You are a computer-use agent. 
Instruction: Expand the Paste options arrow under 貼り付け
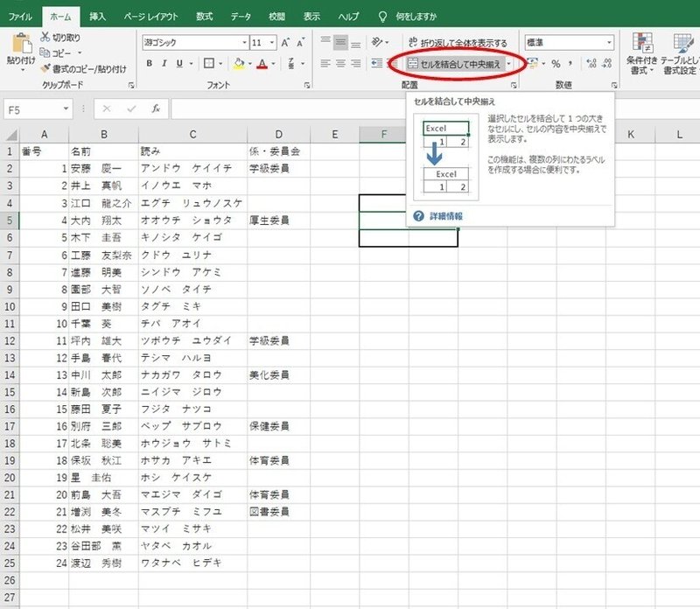(x=21, y=71)
